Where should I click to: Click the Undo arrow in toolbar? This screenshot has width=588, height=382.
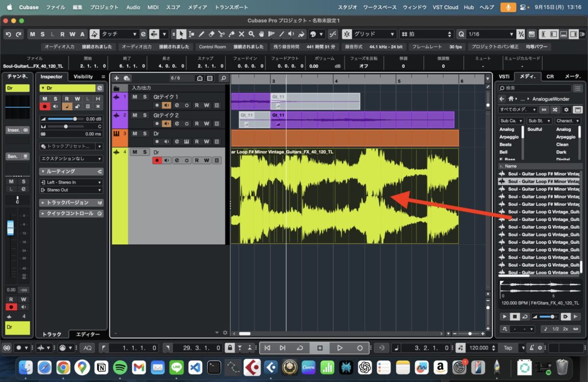(x=9, y=34)
